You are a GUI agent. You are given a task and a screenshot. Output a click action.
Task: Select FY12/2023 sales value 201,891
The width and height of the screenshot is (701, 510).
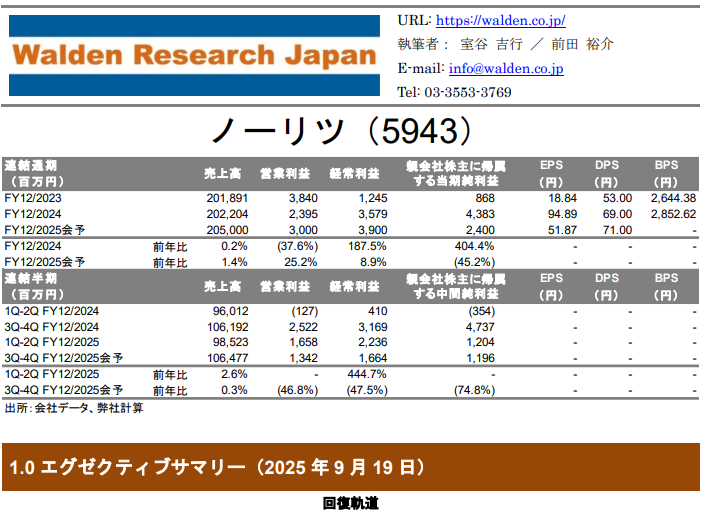pos(227,198)
